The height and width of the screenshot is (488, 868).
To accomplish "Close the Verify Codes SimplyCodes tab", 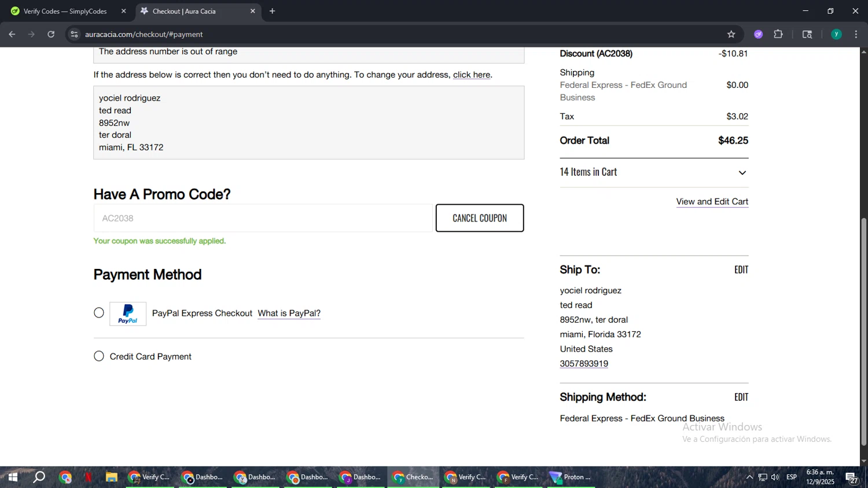I will (x=123, y=11).
